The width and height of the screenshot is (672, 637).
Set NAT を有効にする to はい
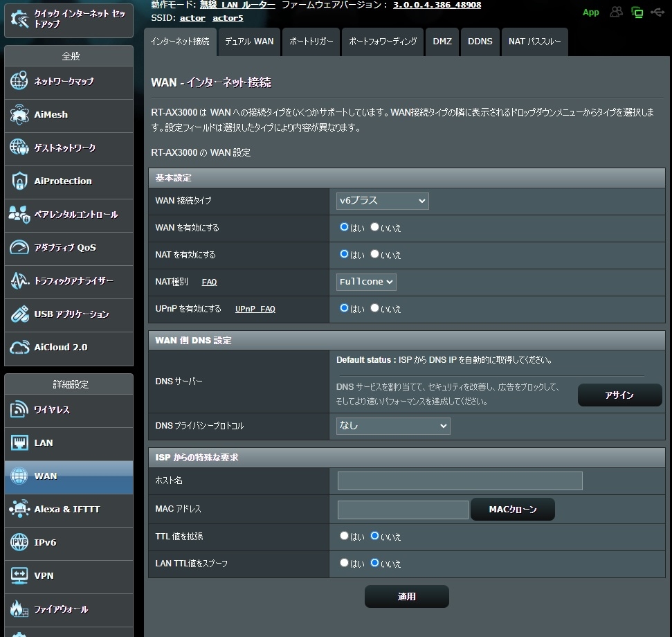344,254
